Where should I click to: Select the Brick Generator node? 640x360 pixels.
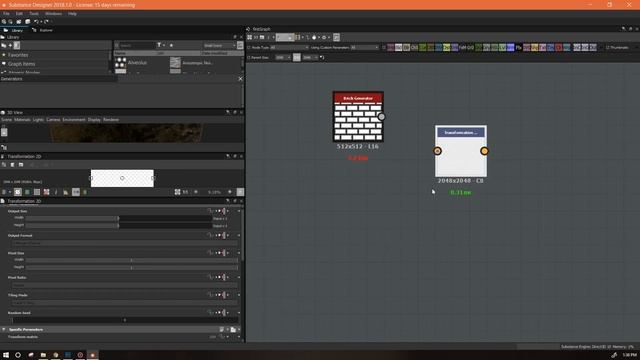[x=358, y=117]
